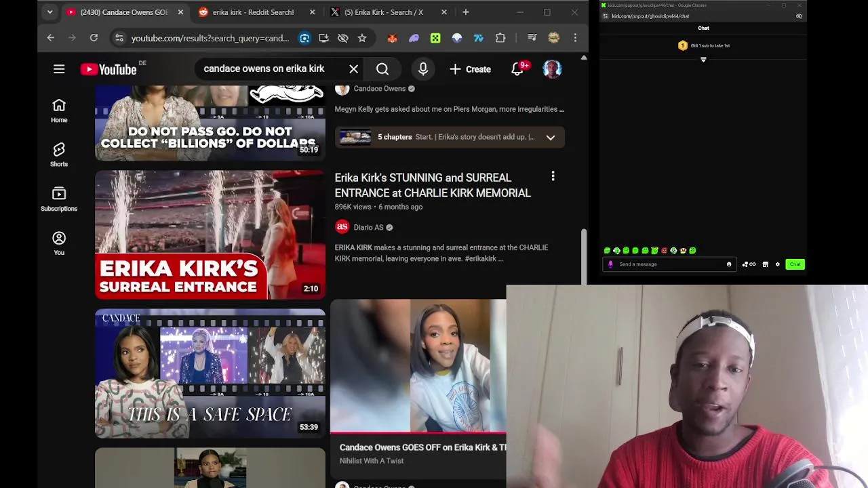
Task: Open the Create upload menu
Action: click(470, 69)
